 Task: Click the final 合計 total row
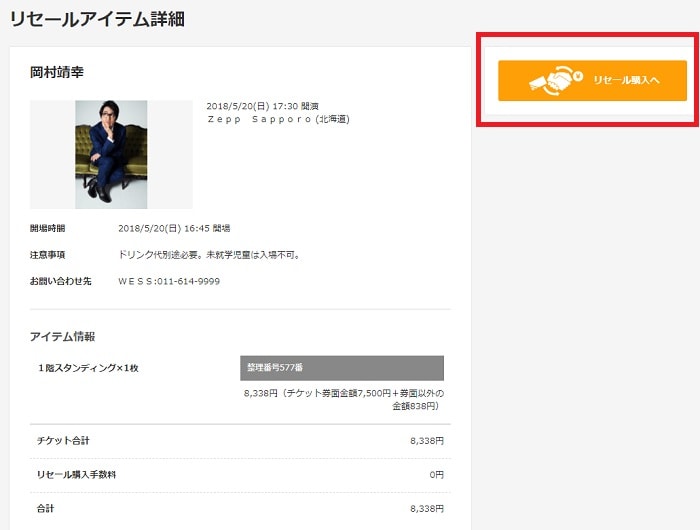[x=240, y=509]
